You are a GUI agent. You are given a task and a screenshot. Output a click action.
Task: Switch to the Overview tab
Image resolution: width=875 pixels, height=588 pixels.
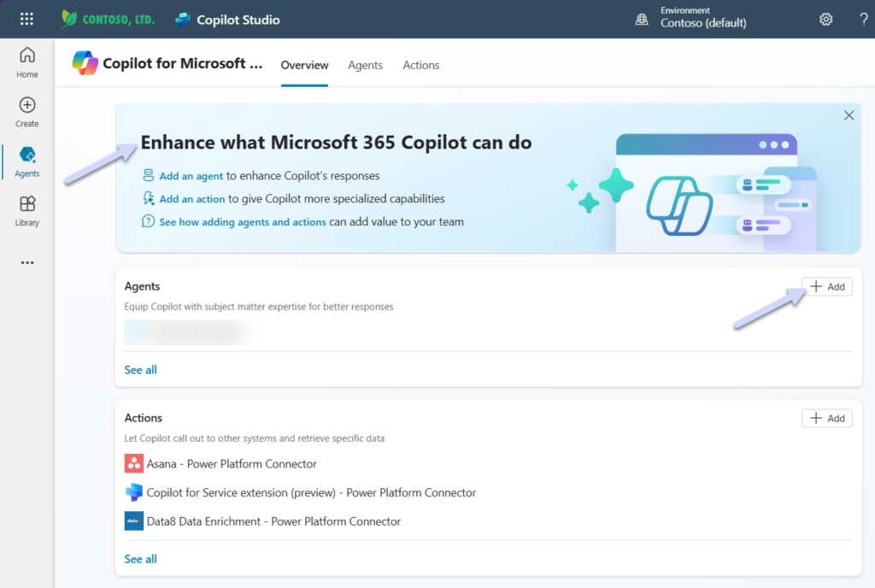coord(304,65)
